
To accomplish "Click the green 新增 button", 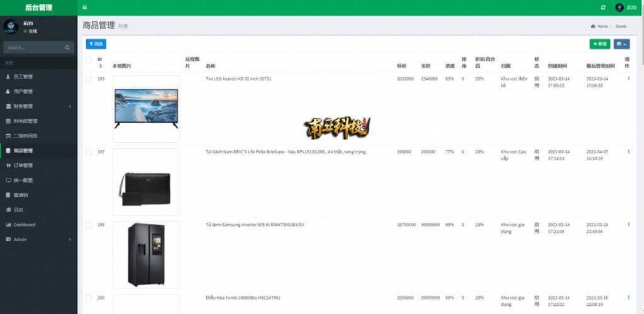I will click(x=599, y=44).
